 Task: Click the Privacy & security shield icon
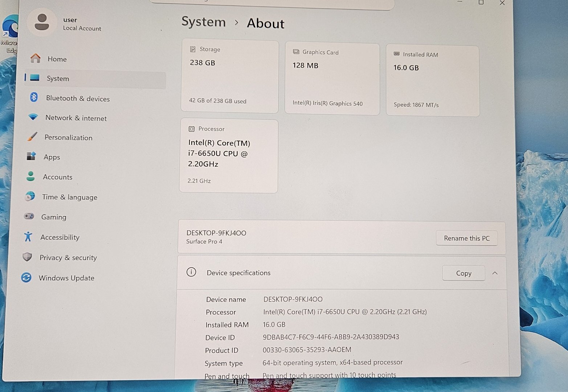coord(27,257)
